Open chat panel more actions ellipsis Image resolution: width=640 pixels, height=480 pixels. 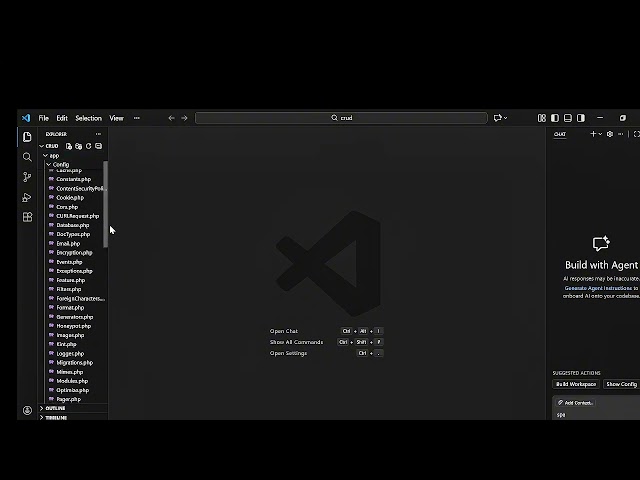[620, 134]
